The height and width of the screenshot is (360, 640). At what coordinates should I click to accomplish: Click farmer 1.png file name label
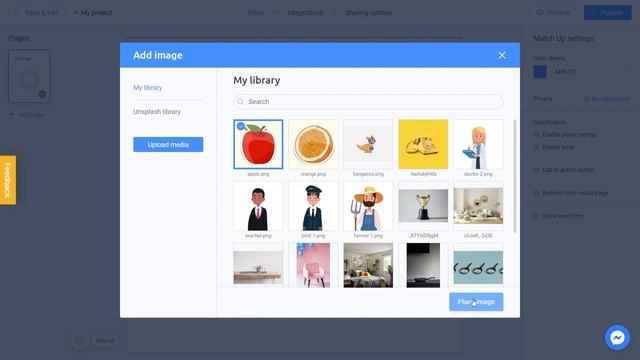pyautogui.click(x=368, y=236)
